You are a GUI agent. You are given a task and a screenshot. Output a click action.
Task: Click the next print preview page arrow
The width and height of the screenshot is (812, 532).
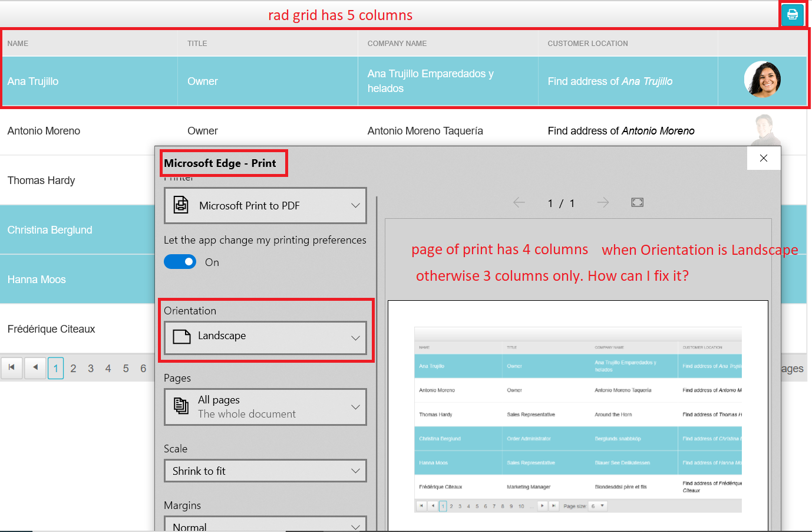pyautogui.click(x=603, y=203)
